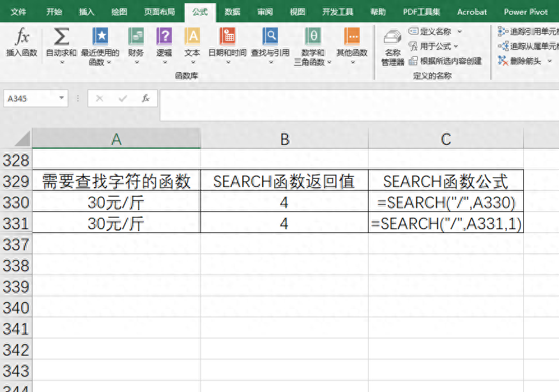Switch to the 帮助 (Help) tab
Viewport: 559px width, 392px height.
point(378,11)
